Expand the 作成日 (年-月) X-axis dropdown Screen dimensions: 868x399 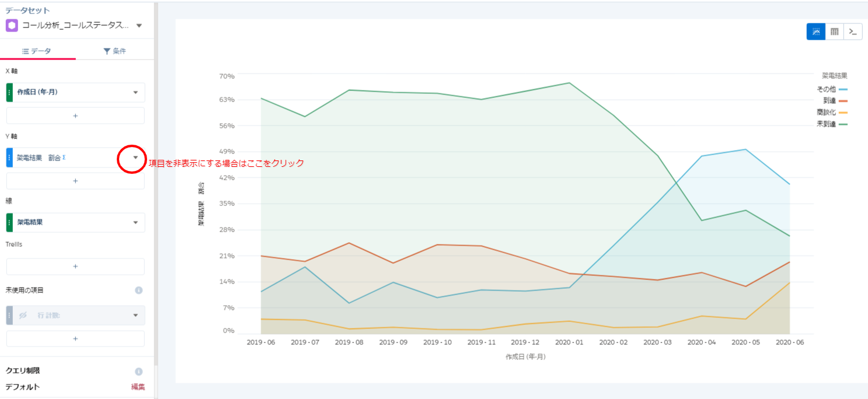click(x=135, y=92)
